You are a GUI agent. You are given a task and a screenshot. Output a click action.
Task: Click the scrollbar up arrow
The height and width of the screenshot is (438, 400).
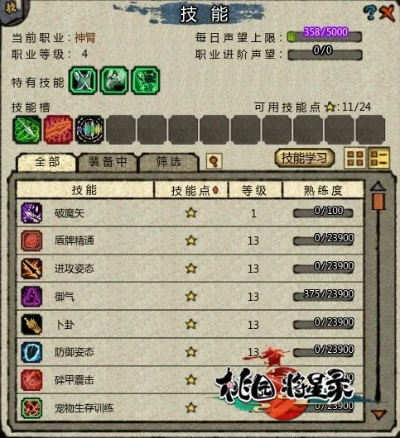(x=378, y=187)
